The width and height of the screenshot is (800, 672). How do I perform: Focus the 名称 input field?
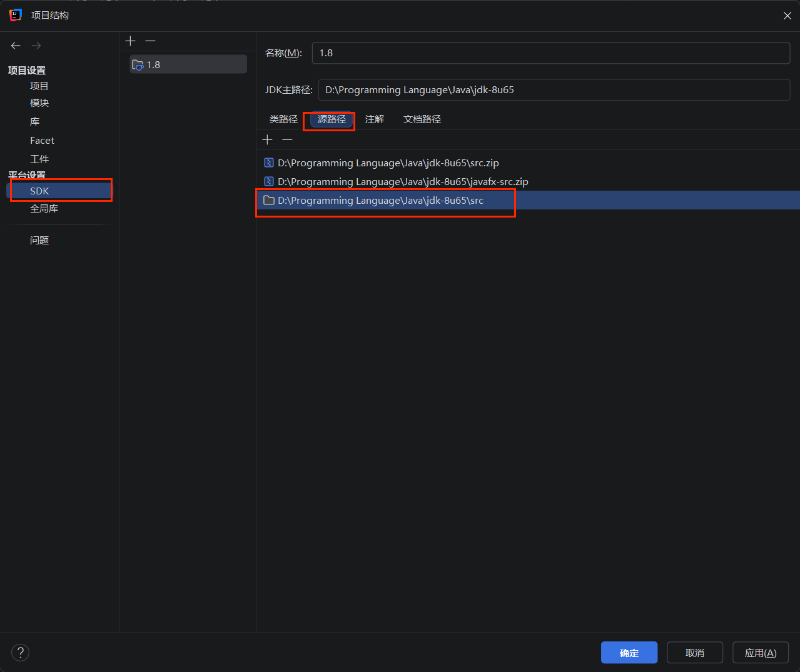coord(551,53)
